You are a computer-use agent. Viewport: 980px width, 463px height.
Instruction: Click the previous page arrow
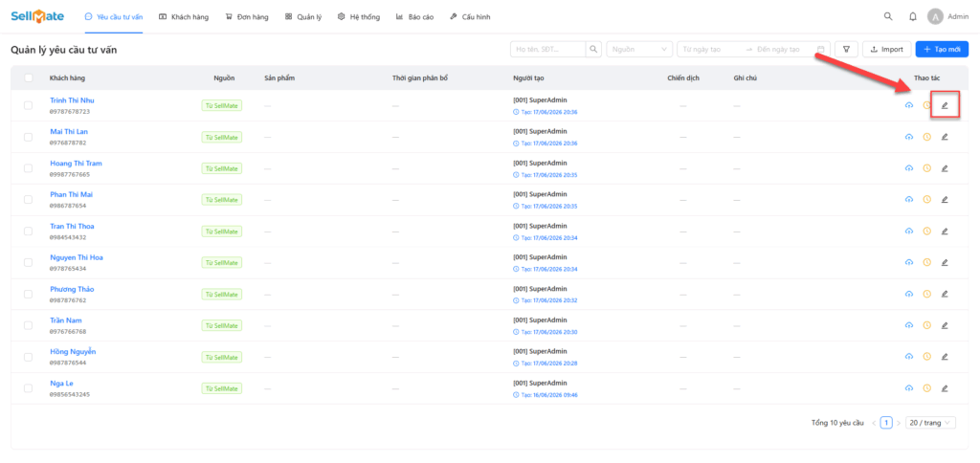pos(874,423)
